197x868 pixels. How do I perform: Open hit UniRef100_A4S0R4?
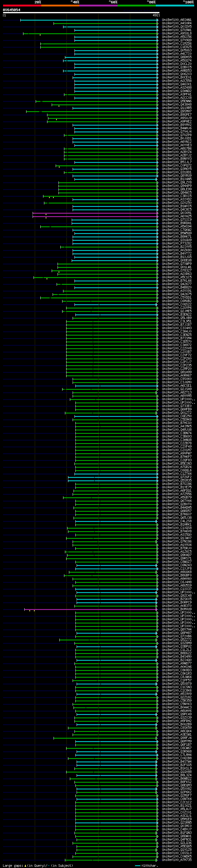[176, 23]
